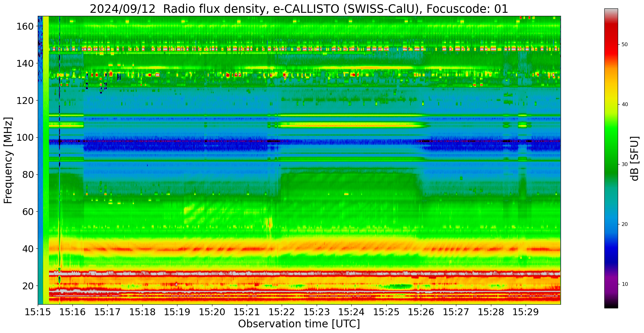This screenshot has width=644, height=333.
Task: Click the 15:17 time tick label
Action: pyautogui.click(x=107, y=311)
